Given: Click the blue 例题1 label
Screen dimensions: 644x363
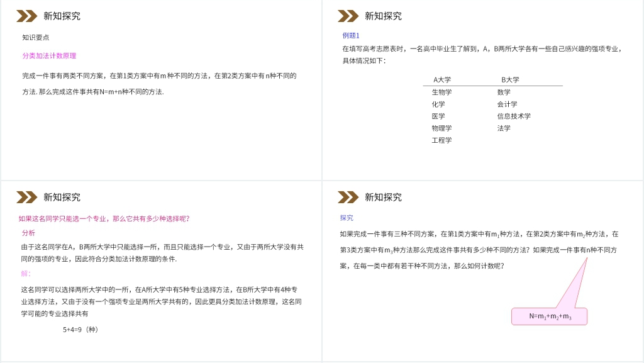Looking at the screenshot, I should point(351,36).
